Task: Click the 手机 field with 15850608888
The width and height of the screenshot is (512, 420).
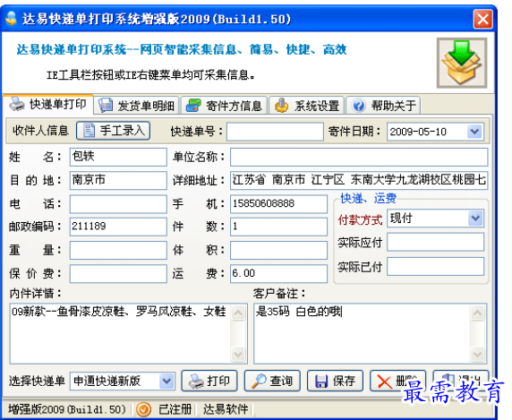Action: [x=278, y=204]
